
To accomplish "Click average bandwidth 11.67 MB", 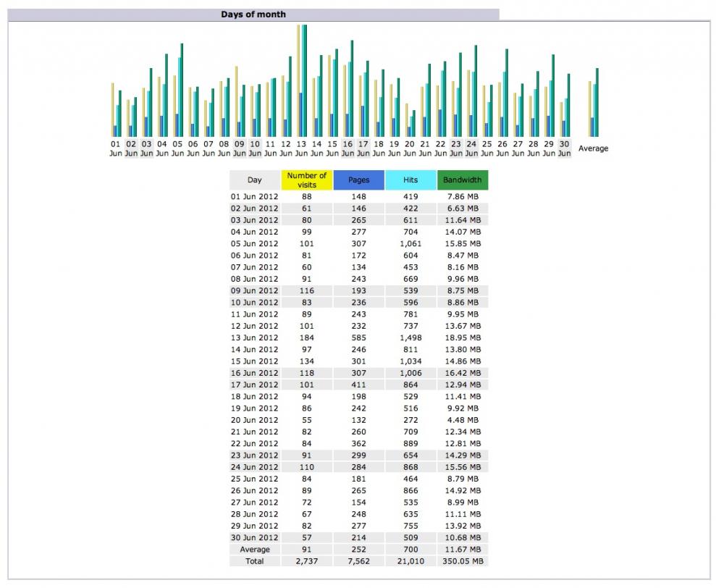I will coord(463,550).
